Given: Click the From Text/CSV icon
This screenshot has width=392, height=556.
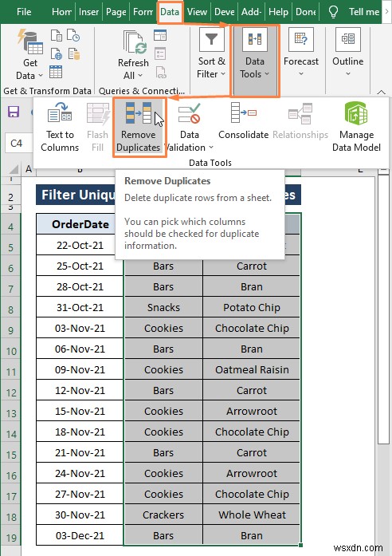Looking at the screenshot, I should pos(57,36).
